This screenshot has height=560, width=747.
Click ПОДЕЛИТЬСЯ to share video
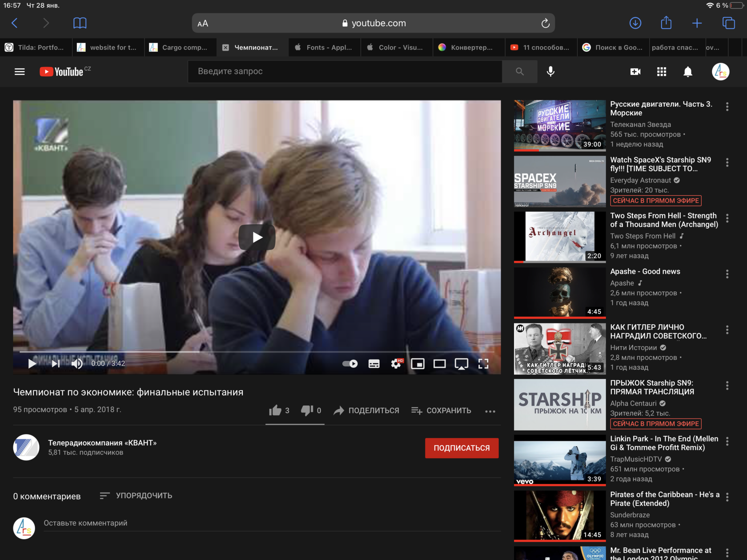pyautogui.click(x=366, y=411)
